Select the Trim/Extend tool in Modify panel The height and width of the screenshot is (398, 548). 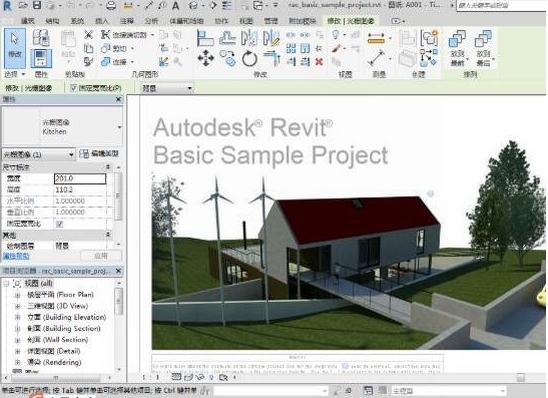pyautogui.click(x=272, y=58)
